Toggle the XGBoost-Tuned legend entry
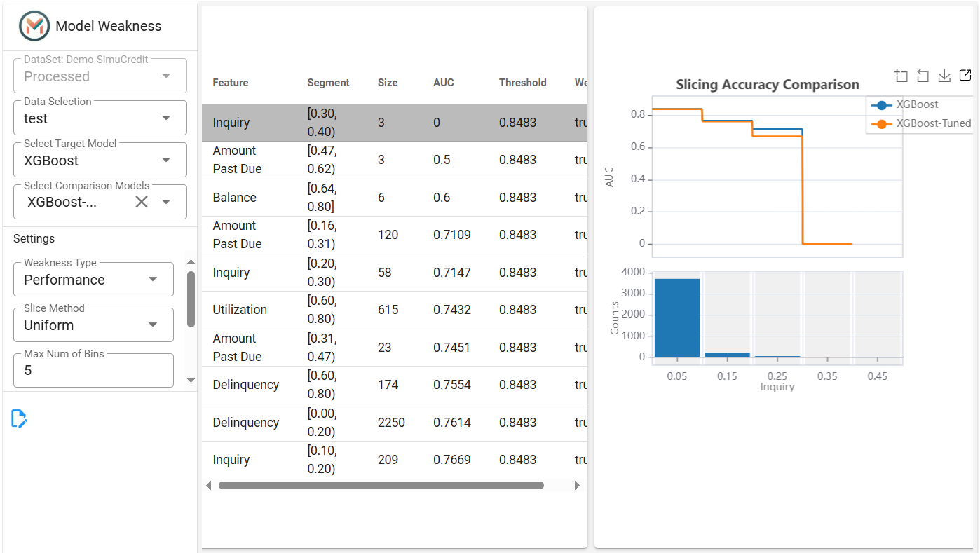Viewport: 980px width, 553px height. 920,123
